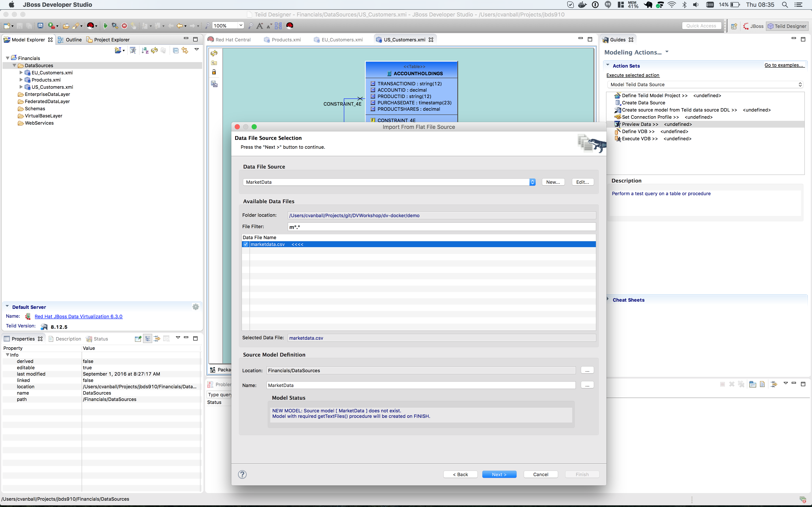Click the green Run icon in the toolbar
The width and height of the screenshot is (812, 507).
[105, 26]
